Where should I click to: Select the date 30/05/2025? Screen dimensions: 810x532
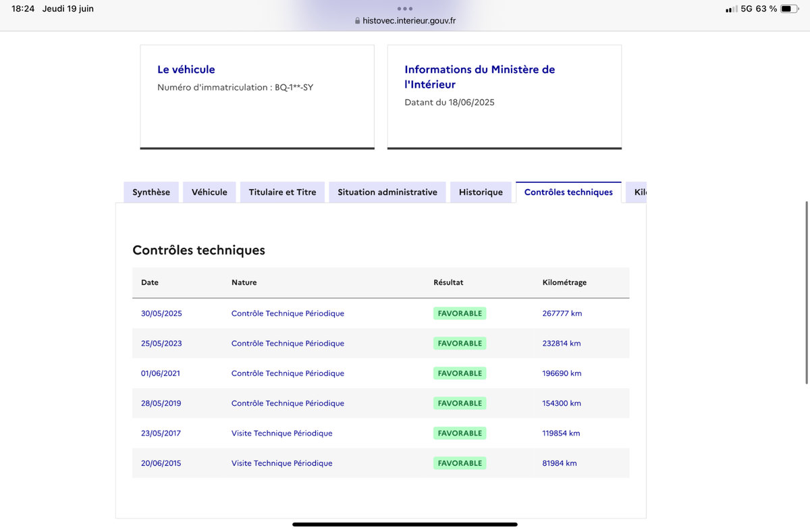161,313
